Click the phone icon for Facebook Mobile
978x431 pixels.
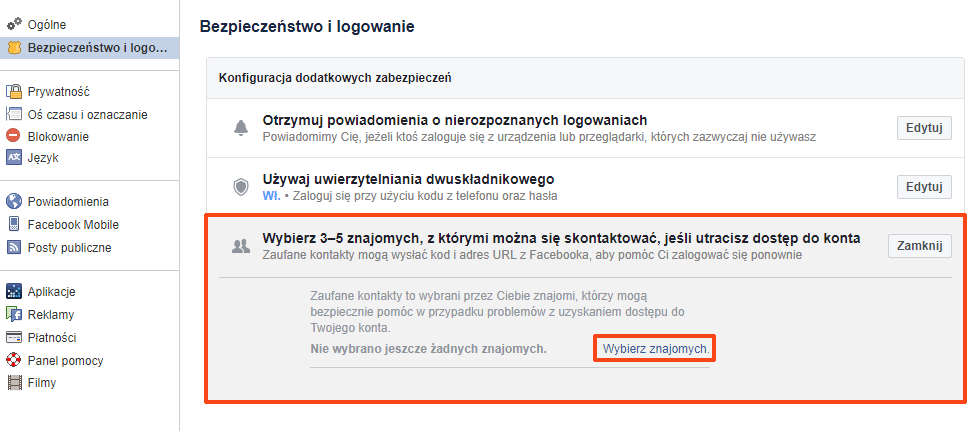14,224
